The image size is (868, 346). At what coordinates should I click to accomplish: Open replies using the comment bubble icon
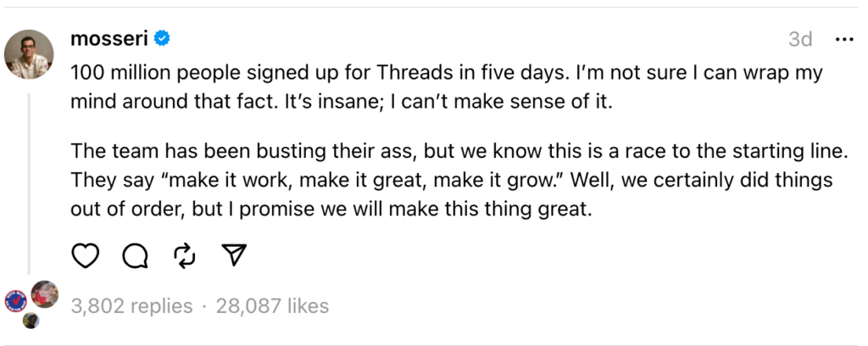[x=135, y=256]
